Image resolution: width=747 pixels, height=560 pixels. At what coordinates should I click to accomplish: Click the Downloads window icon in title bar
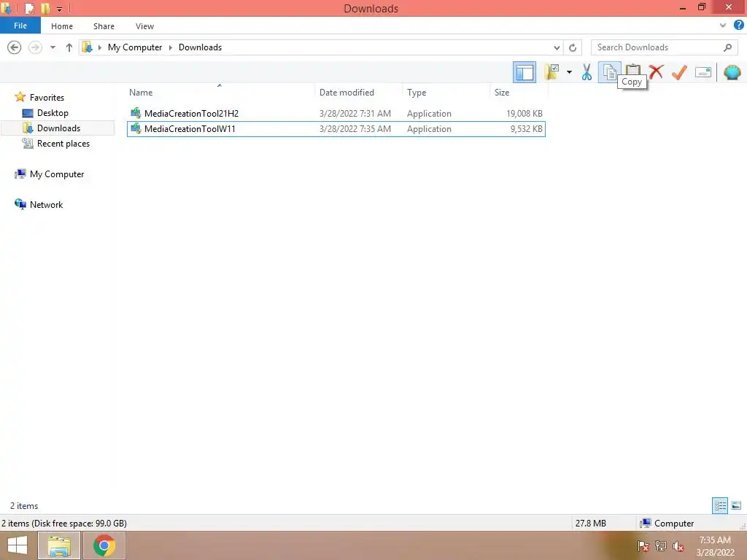[6, 8]
